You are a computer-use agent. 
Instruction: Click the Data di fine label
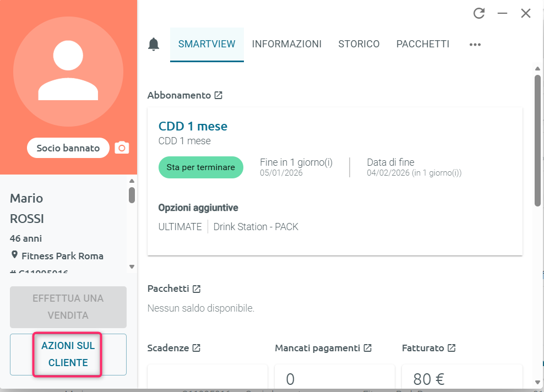(x=390, y=162)
